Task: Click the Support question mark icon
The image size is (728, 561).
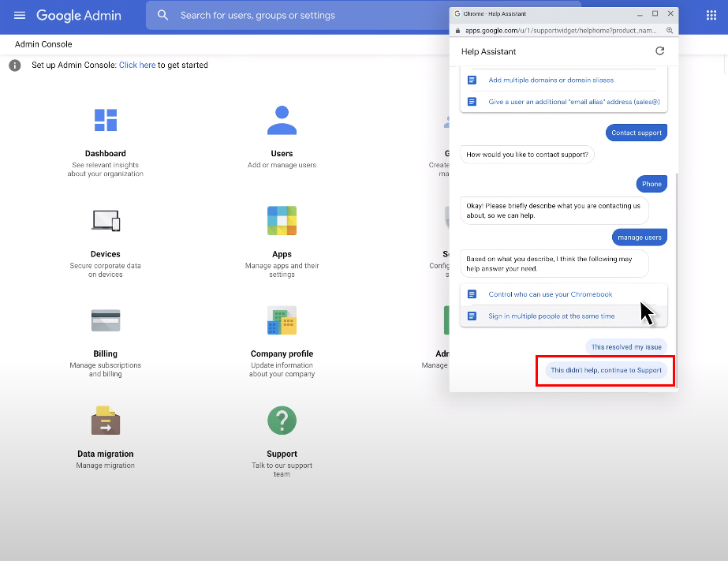Action: click(x=282, y=421)
